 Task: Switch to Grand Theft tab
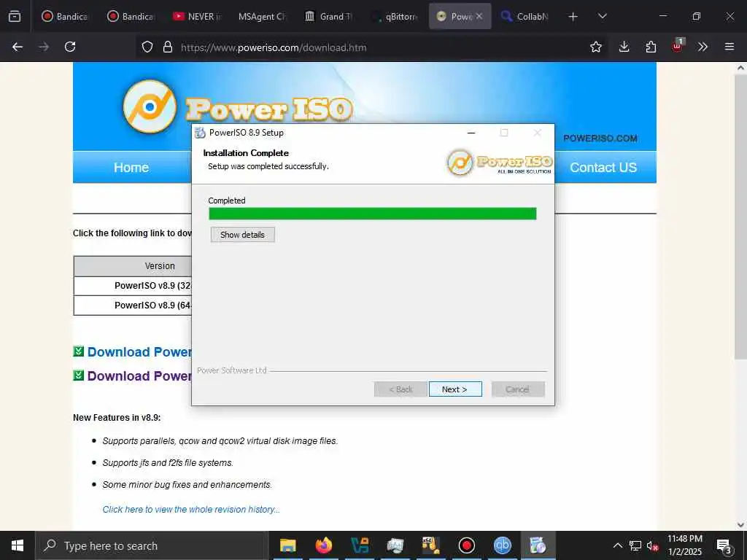(x=328, y=17)
